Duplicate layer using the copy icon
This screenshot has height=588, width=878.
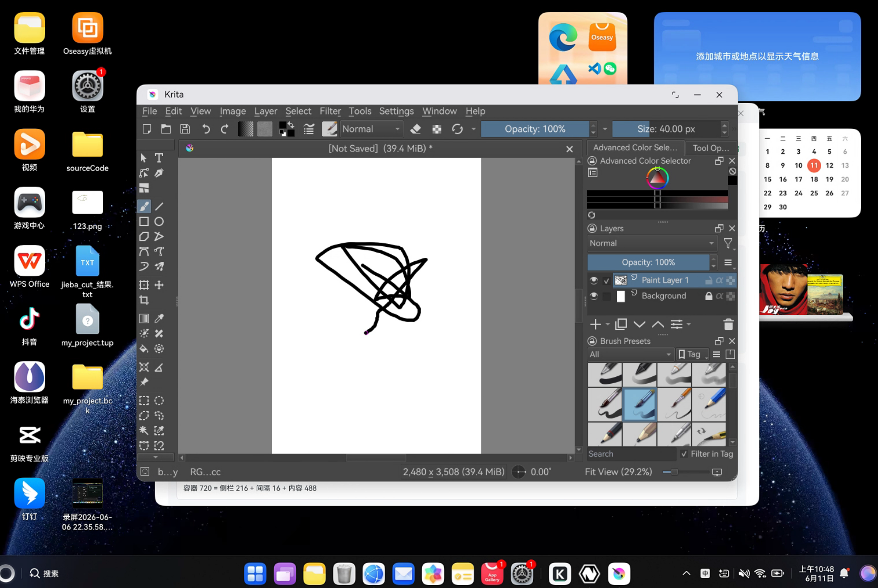point(621,324)
